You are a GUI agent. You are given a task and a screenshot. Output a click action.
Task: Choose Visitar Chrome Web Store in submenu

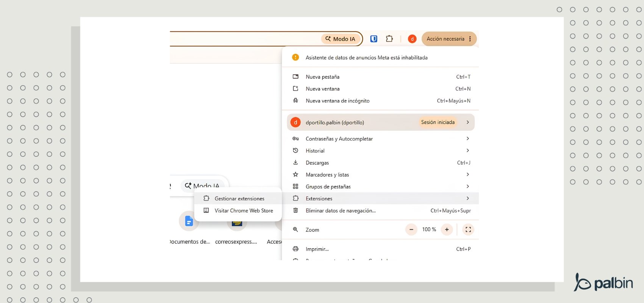click(238, 211)
